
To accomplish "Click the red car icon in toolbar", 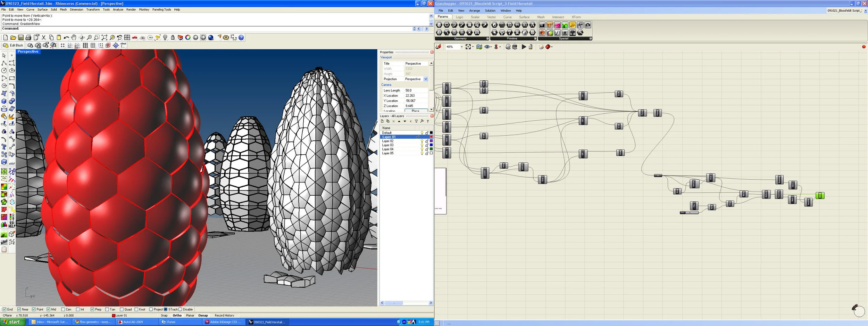I will (135, 38).
